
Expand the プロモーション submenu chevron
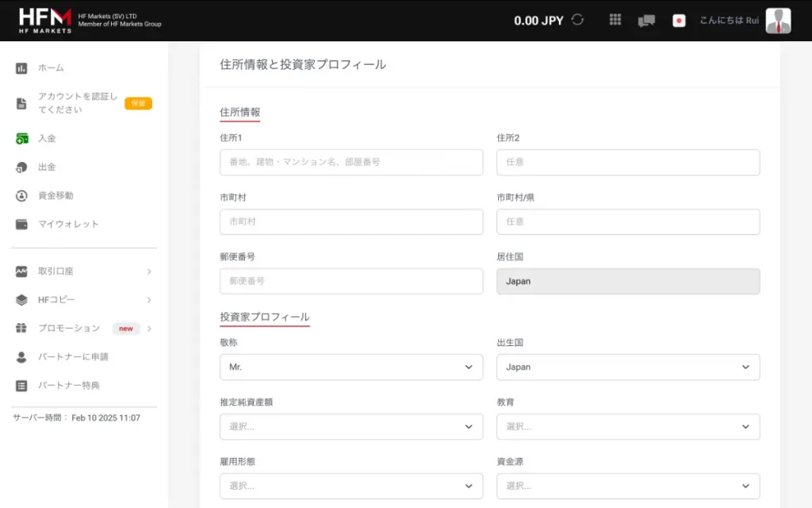[x=149, y=328]
